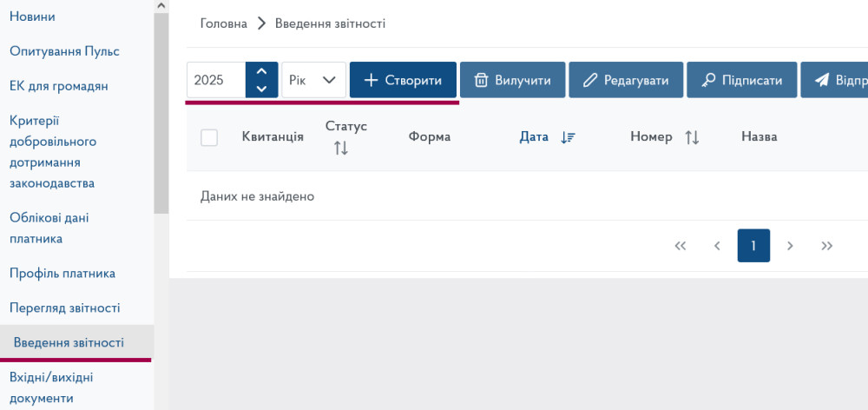The width and height of the screenshot is (868, 410).
Task: Go to next page arrow
Action: pyautogui.click(x=790, y=246)
